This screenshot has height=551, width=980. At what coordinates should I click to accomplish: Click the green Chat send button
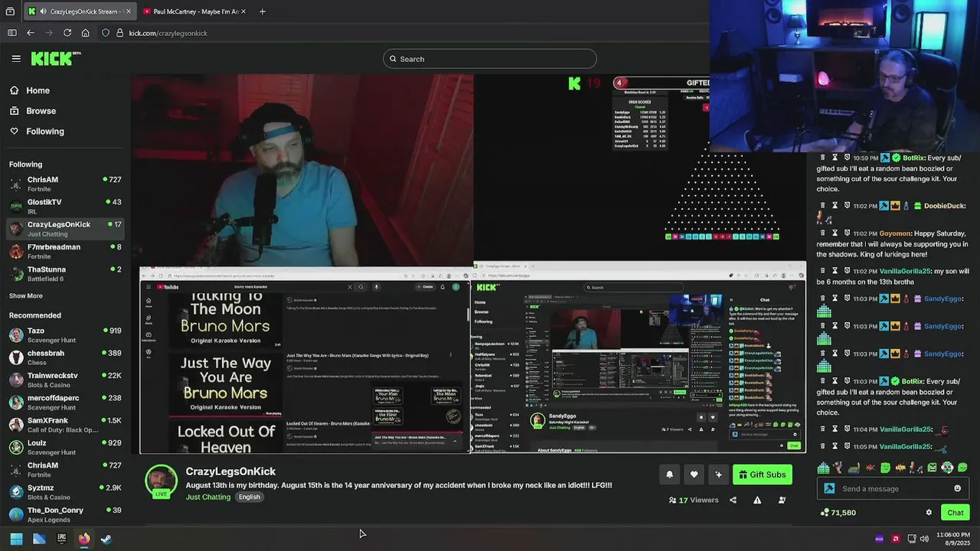point(955,513)
